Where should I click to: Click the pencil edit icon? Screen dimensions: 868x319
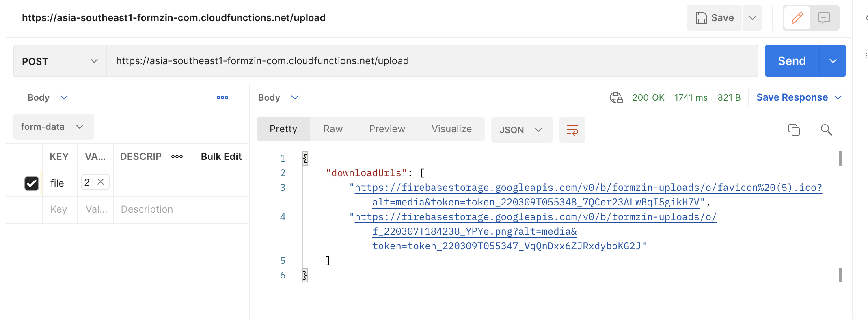(797, 18)
